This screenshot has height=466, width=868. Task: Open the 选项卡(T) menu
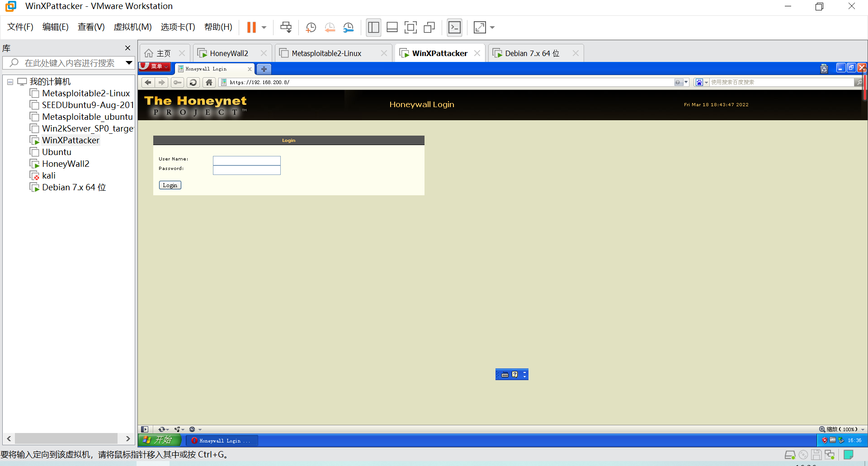click(x=178, y=27)
